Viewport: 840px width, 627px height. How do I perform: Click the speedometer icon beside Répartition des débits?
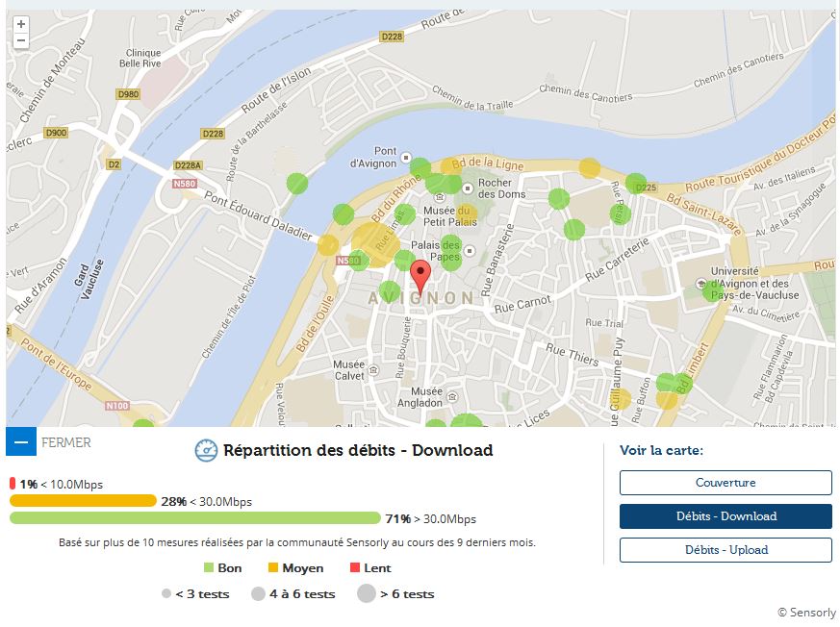tap(206, 451)
